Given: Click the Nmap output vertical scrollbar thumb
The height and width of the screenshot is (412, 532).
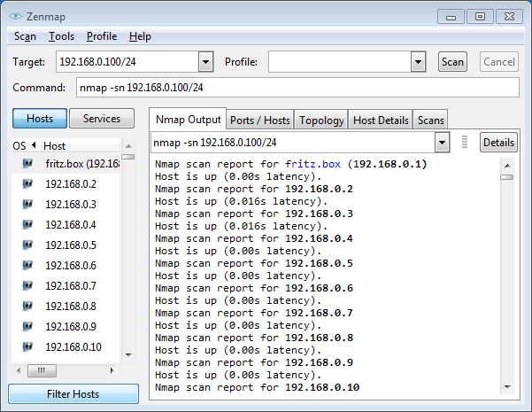Looking at the screenshot, I should pyautogui.click(x=507, y=177).
